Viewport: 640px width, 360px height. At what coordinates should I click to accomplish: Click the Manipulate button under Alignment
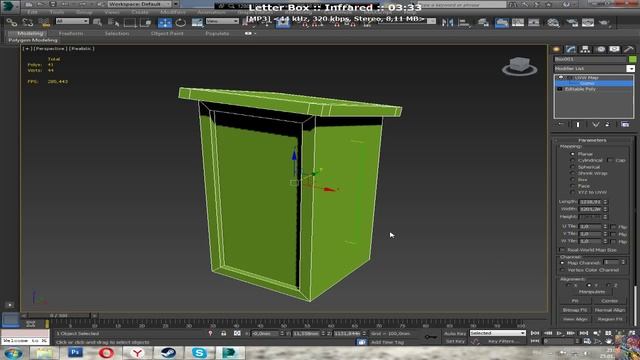[592, 292]
